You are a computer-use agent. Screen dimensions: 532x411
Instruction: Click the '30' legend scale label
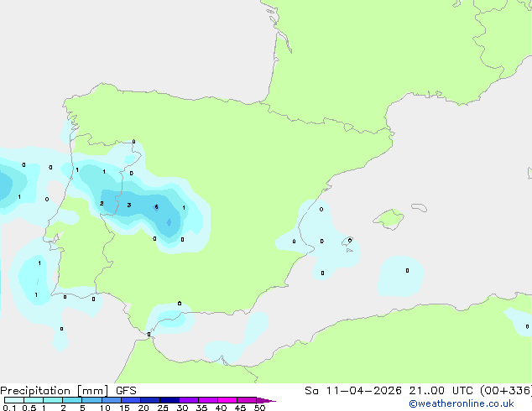coord(182,408)
